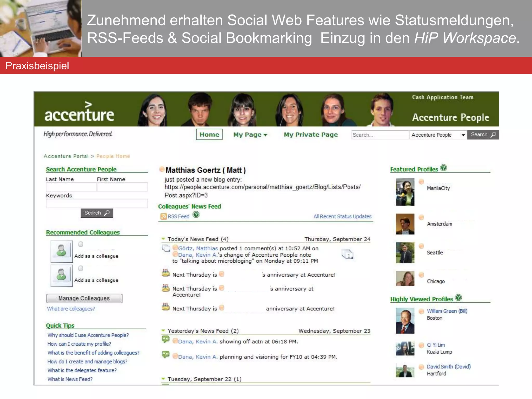Click presence icon beside David Smith (David)
The width and height of the screenshot is (532, 399).
[421, 367]
